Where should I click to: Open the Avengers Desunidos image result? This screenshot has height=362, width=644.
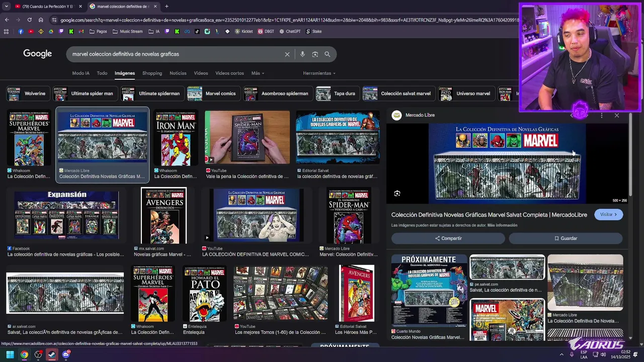pyautogui.click(x=164, y=216)
